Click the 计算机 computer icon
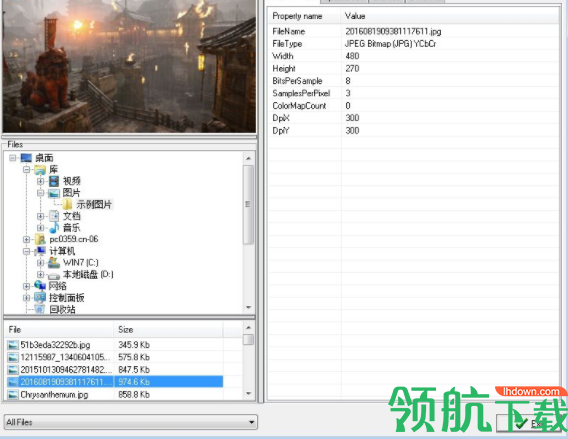The width and height of the screenshot is (568, 439). click(x=40, y=251)
